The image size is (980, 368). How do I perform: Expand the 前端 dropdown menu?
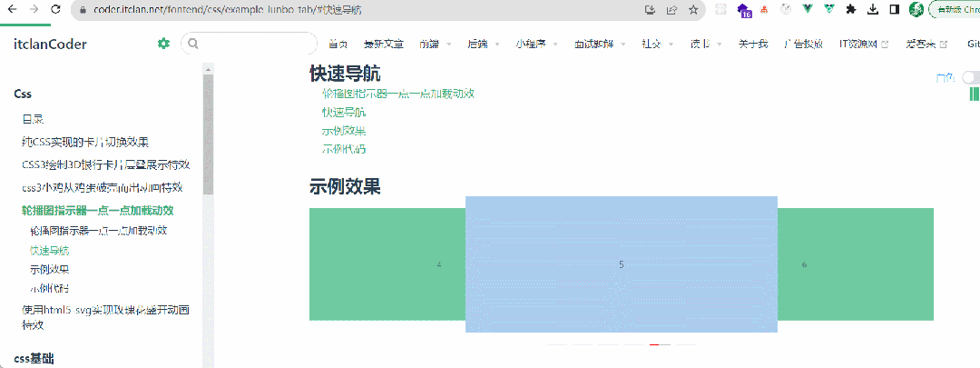click(435, 44)
